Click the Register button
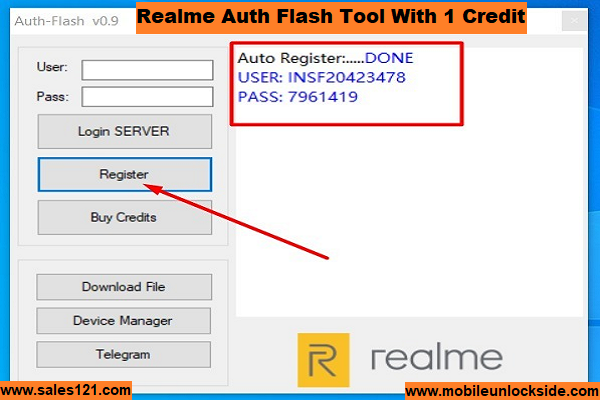 coord(124,175)
